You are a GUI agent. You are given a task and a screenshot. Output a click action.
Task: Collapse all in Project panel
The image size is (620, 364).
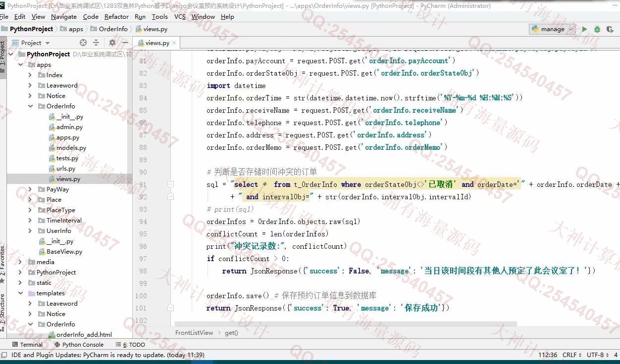pos(96,43)
